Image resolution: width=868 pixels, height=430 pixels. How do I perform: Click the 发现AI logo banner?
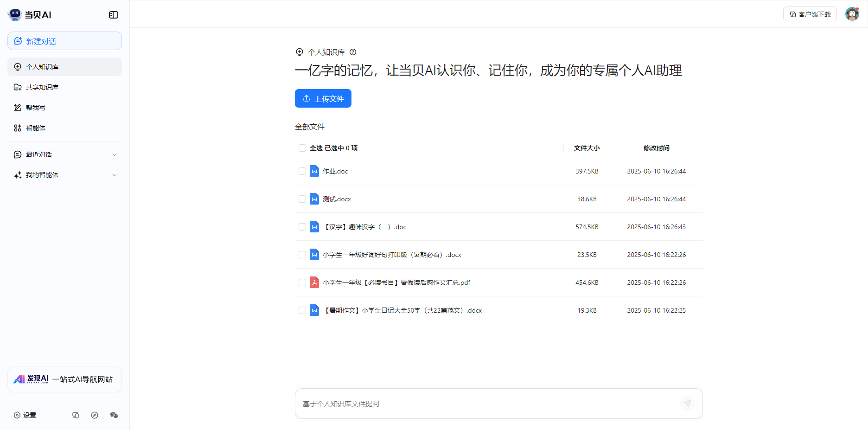(x=64, y=379)
